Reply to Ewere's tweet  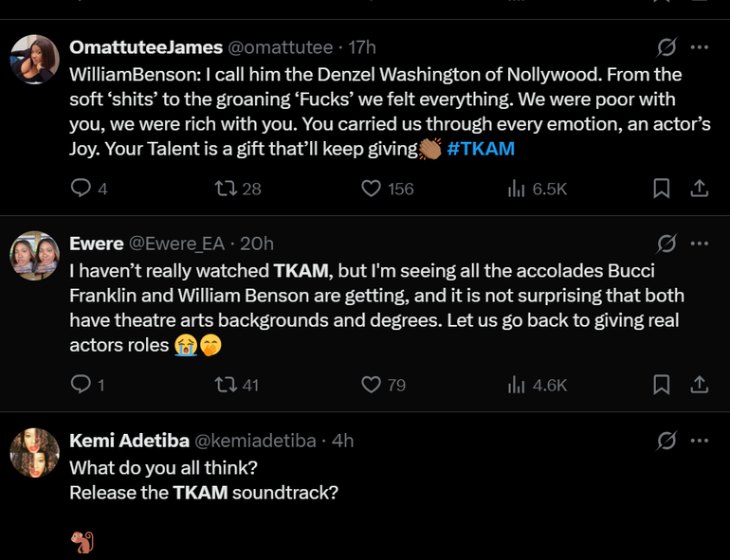82,385
